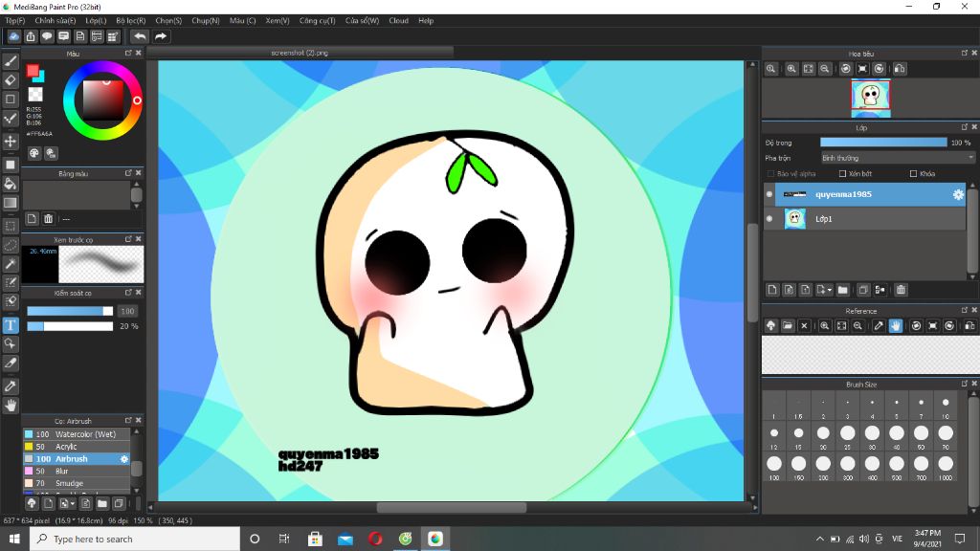980x551 pixels.
Task: Select the Lớp1 layer row
Action: (x=865, y=219)
